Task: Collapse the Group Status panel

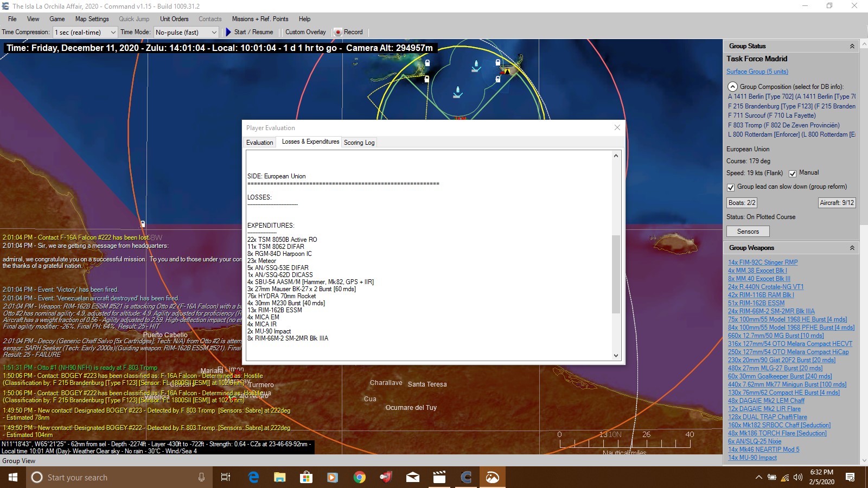Action: tap(852, 46)
